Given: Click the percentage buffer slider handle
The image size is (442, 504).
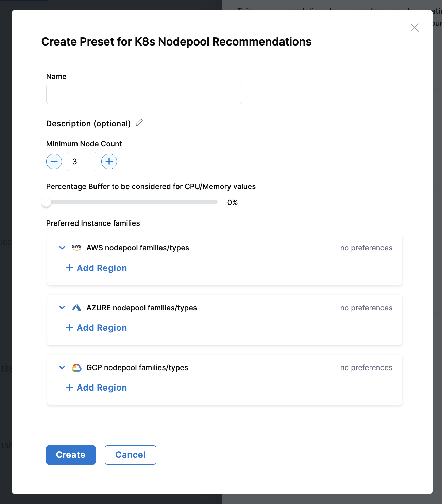Looking at the screenshot, I should pyautogui.click(x=46, y=202).
